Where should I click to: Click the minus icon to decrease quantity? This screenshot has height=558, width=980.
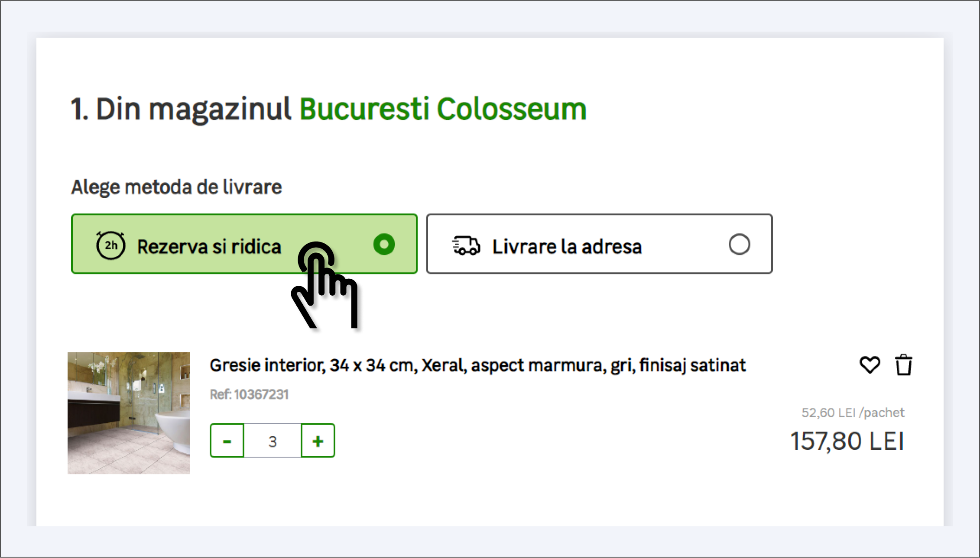pyautogui.click(x=227, y=440)
